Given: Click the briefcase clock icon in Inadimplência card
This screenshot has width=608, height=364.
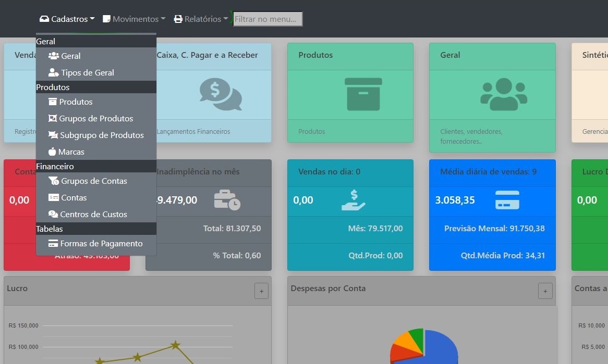Looking at the screenshot, I should pyautogui.click(x=227, y=200).
